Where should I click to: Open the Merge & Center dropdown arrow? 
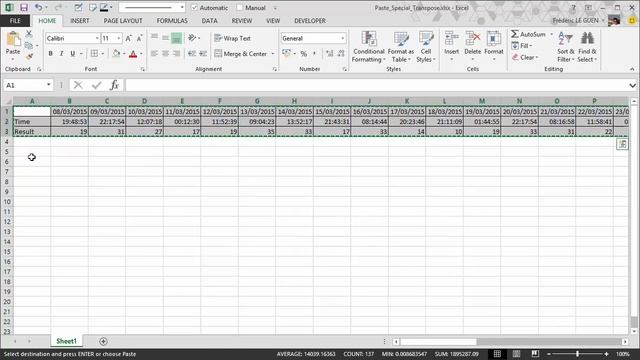coord(273,53)
